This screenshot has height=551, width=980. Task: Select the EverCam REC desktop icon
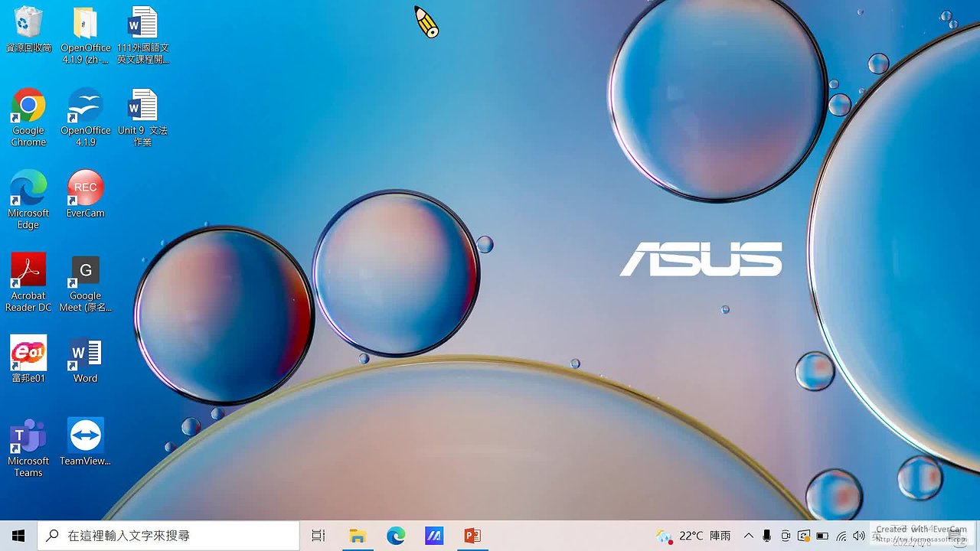(85, 188)
